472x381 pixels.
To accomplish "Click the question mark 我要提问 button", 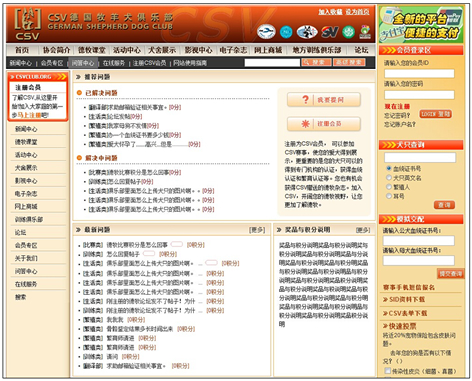I will click(x=324, y=100).
